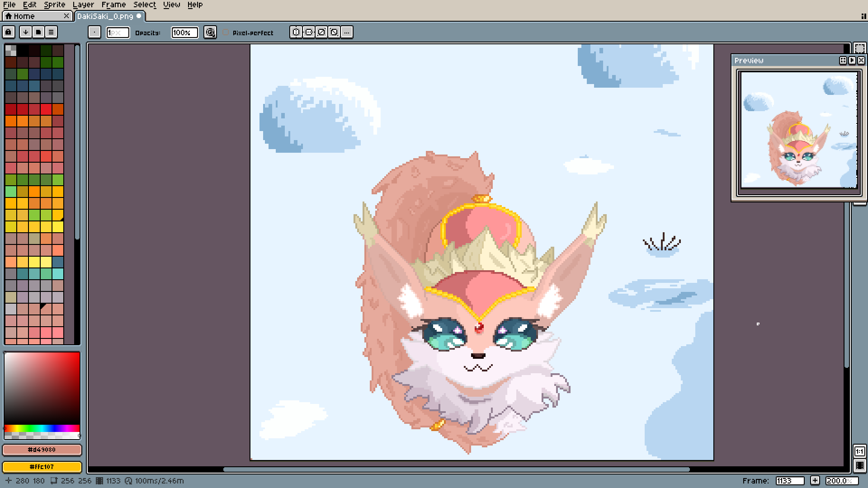The height and width of the screenshot is (488, 868).
Task: Switch to the Home tab
Action: tap(24, 16)
